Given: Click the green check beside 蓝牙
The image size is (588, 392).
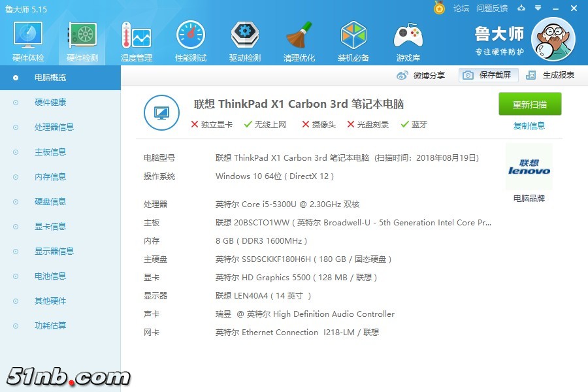Looking at the screenshot, I should tap(404, 124).
